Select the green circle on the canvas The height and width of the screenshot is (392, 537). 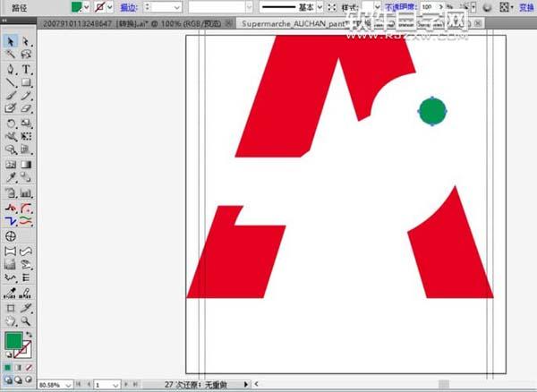pyautogui.click(x=432, y=111)
